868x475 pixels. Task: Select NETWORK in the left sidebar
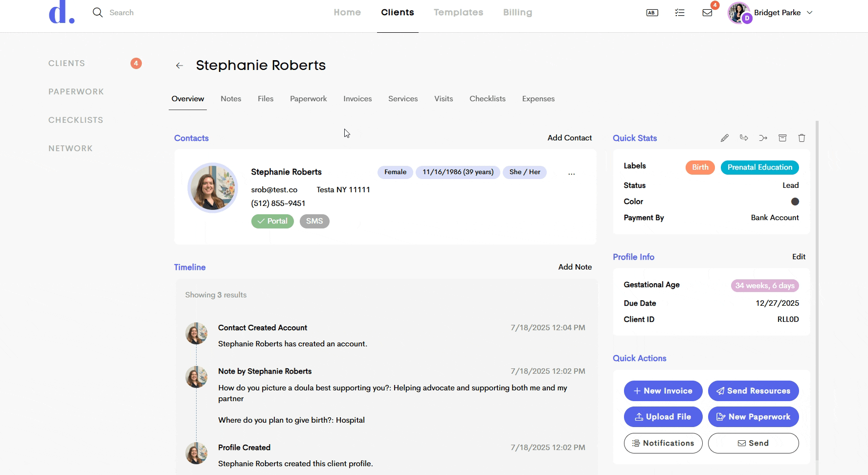tap(70, 148)
